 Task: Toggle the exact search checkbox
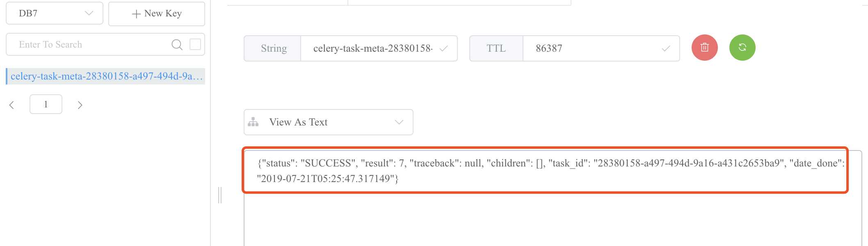point(195,44)
